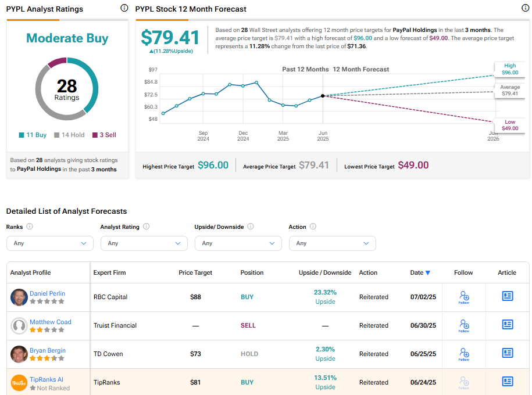The image size is (532, 395).
Task: Open article for TipRanks AI rating
Action: pos(507,382)
